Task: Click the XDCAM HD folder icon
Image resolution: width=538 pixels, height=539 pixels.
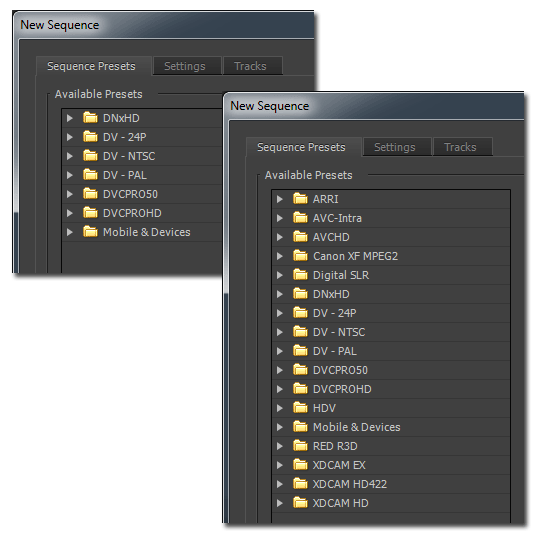Action: pos(300,502)
